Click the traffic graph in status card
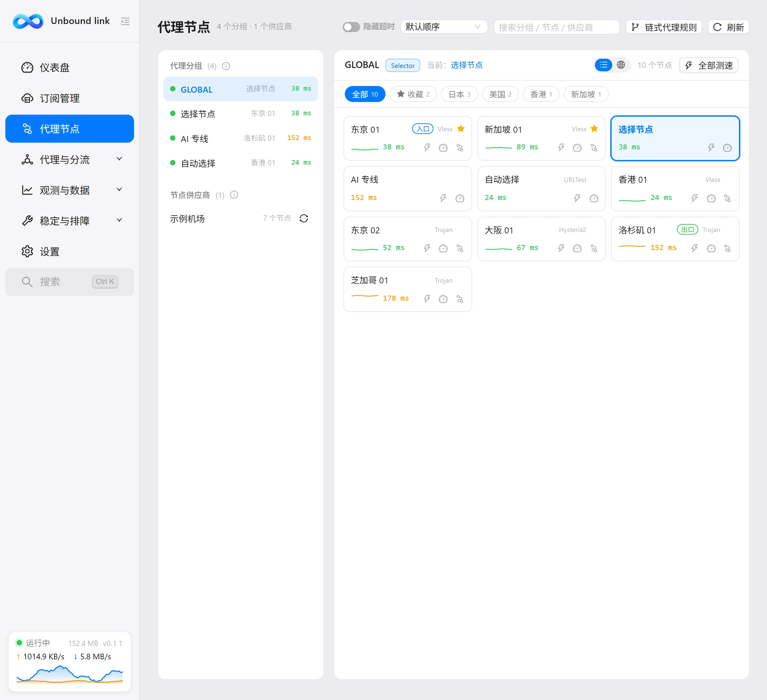The height and width of the screenshot is (700, 767). pos(70,674)
